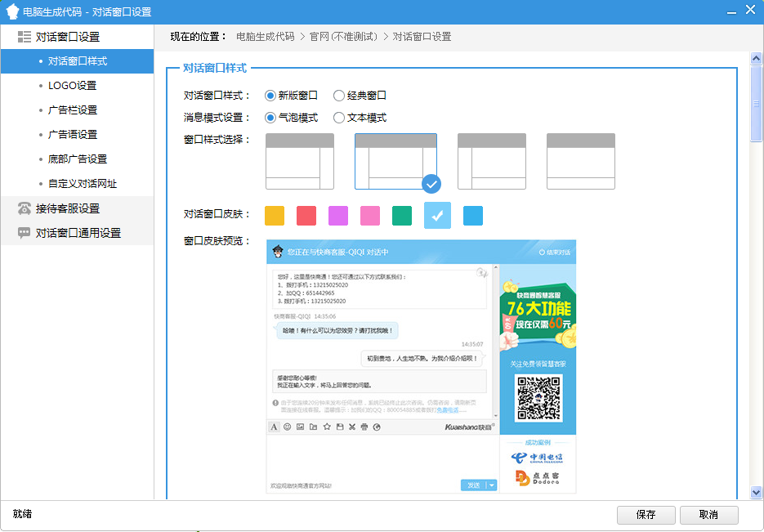Select the 新版窗口 radio button
This screenshot has width=764, height=532.
coord(270,96)
